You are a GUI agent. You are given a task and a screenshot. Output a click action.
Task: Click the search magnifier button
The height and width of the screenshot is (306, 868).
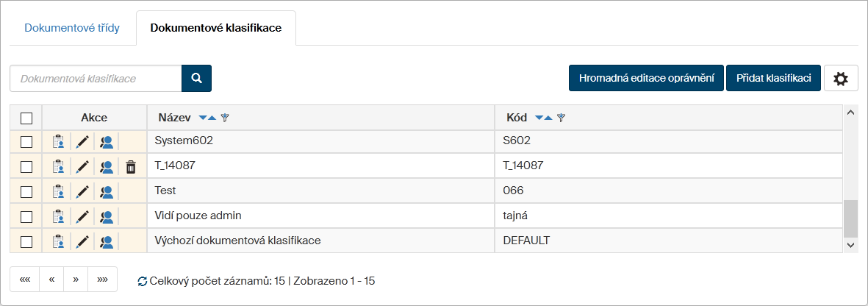point(196,79)
